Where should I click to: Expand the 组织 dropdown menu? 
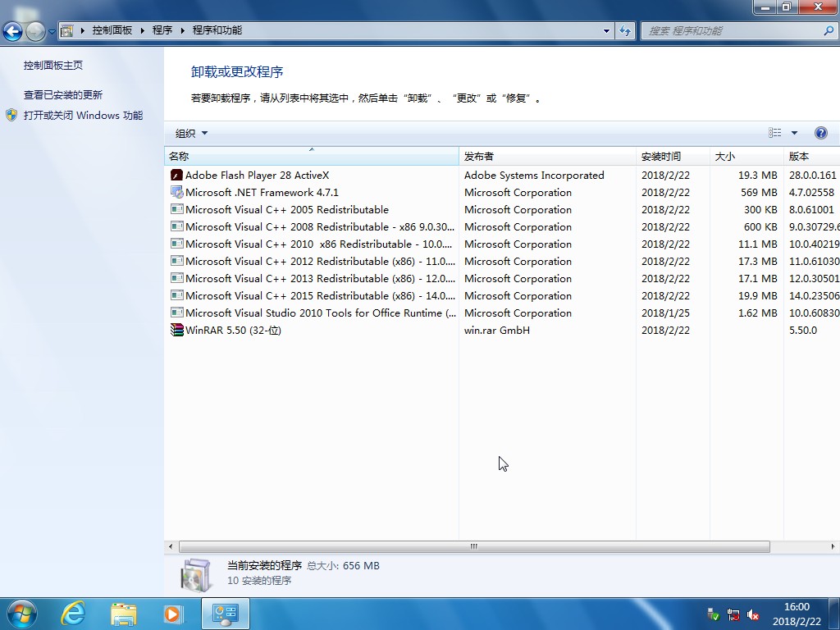click(191, 133)
